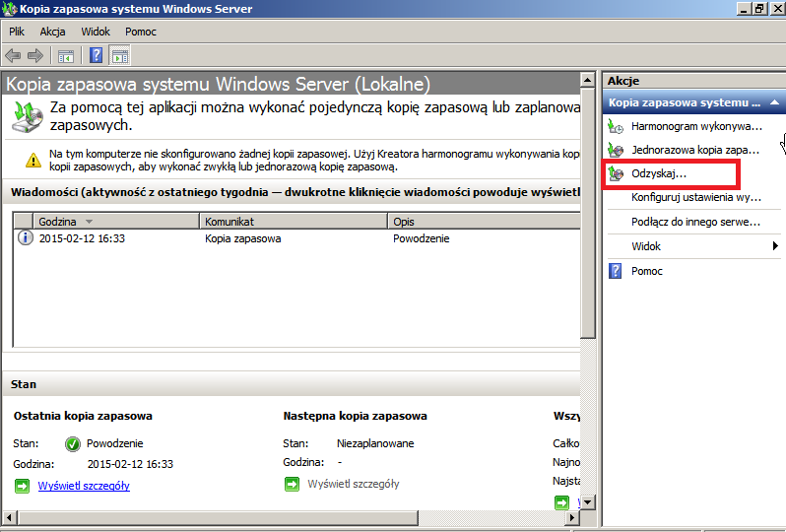The image size is (786, 532).
Task: Click the Back arrow toolbar icon
Action: 13,55
